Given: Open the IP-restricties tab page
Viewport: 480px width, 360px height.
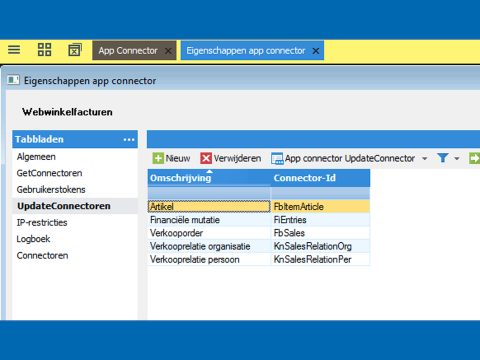Looking at the screenshot, I should 42,222.
